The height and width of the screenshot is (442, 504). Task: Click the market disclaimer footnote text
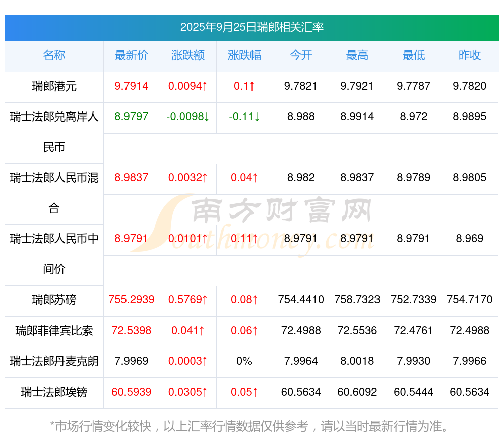[249, 426]
